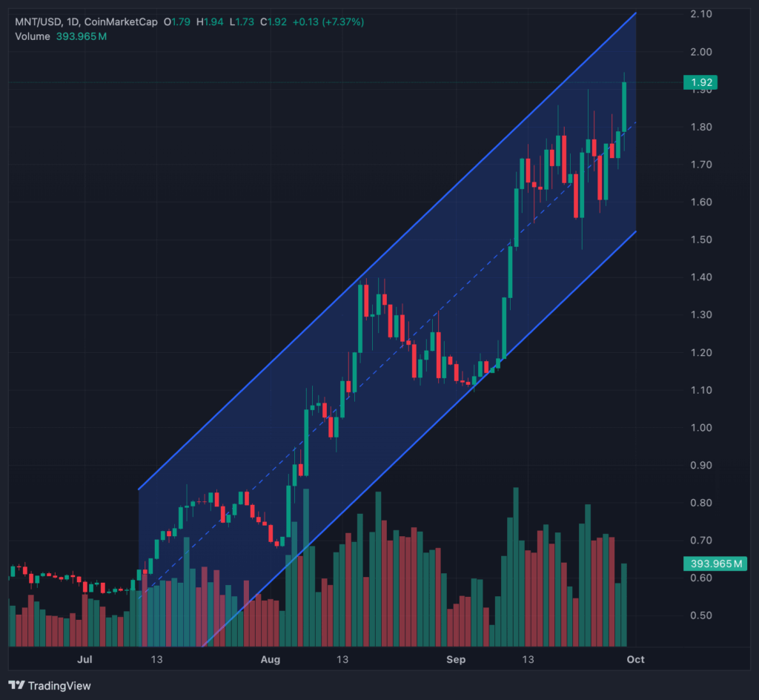The image size is (759, 700).
Task: Click the Sep label on time axis
Action: (456, 659)
